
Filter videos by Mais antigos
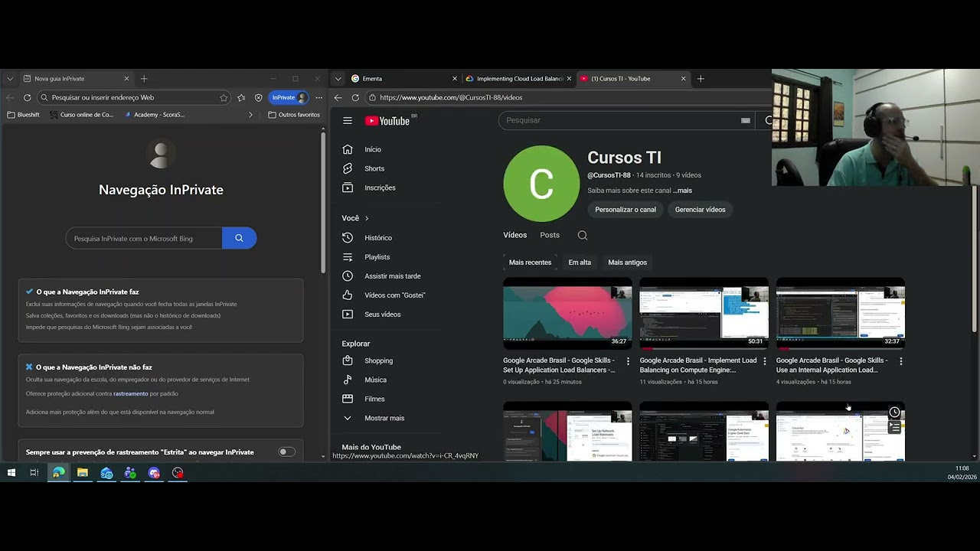[x=628, y=262]
